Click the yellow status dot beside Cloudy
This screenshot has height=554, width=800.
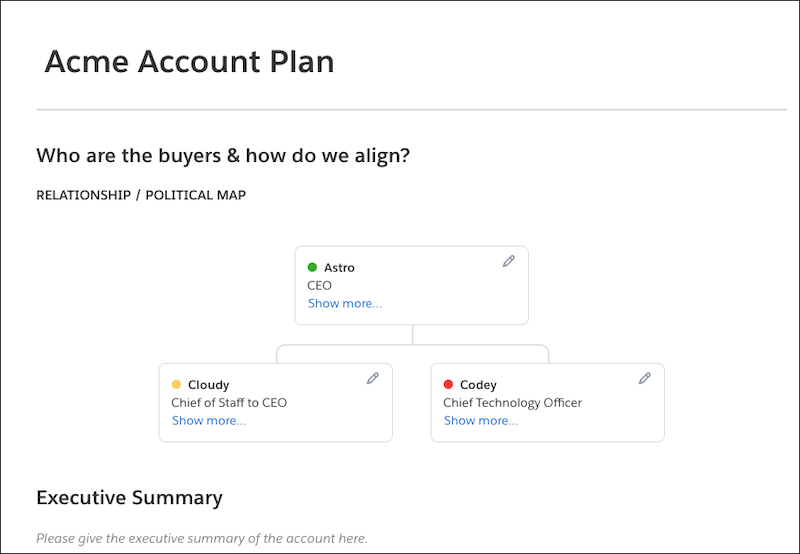click(177, 384)
